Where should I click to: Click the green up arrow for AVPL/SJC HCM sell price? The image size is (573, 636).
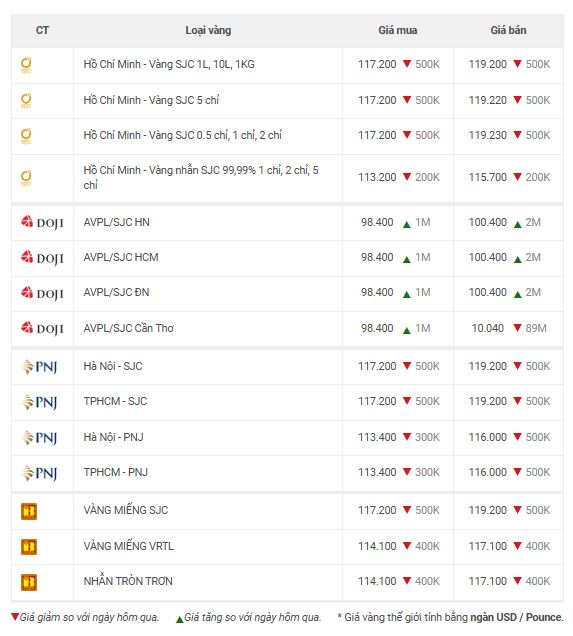tap(517, 259)
